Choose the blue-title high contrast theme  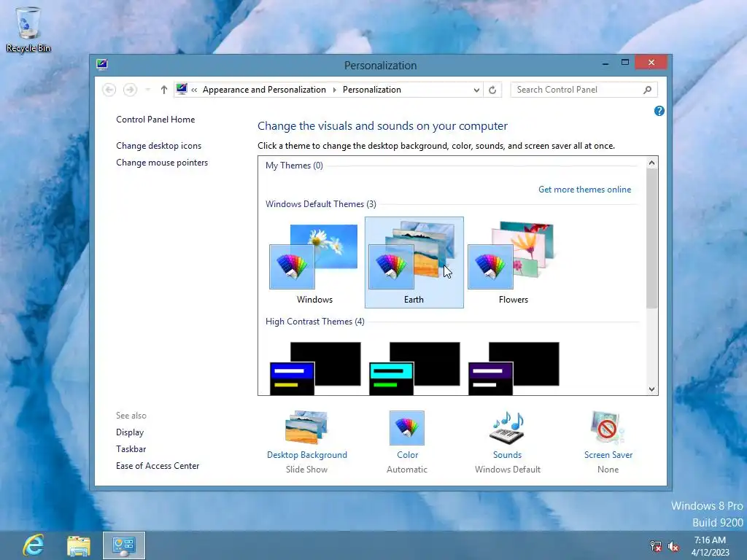point(315,368)
